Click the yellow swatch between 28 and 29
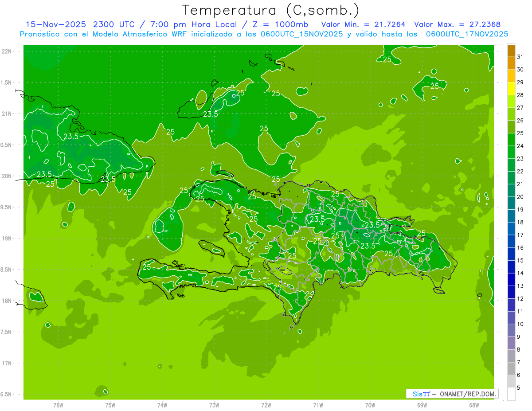 coord(511,89)
